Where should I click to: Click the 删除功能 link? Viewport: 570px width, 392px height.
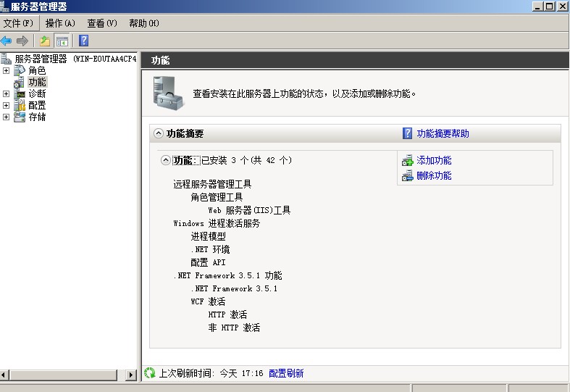434,175
